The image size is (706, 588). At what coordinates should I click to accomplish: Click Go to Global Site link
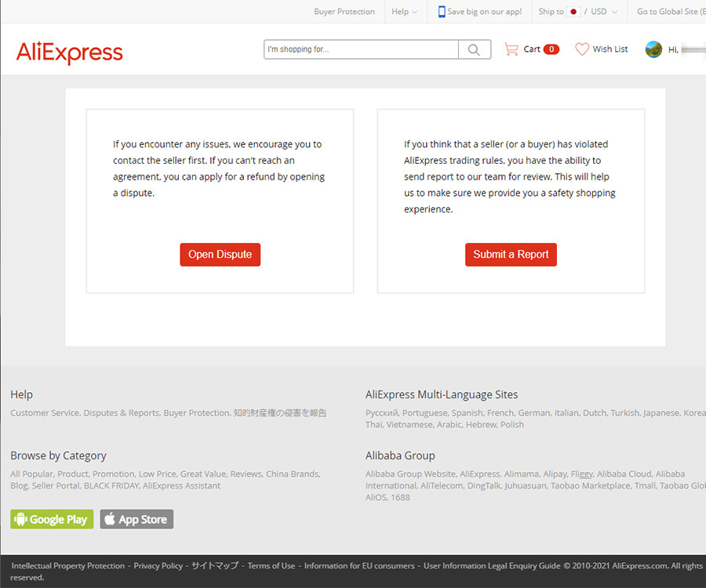[x=671, y=12]
